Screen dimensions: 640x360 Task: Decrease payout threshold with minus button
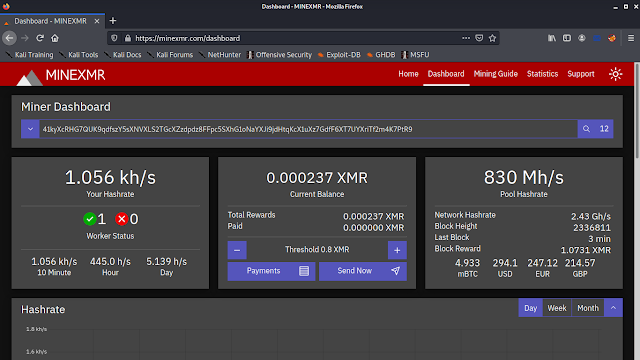pyautogui.click(x=237, y=250)
